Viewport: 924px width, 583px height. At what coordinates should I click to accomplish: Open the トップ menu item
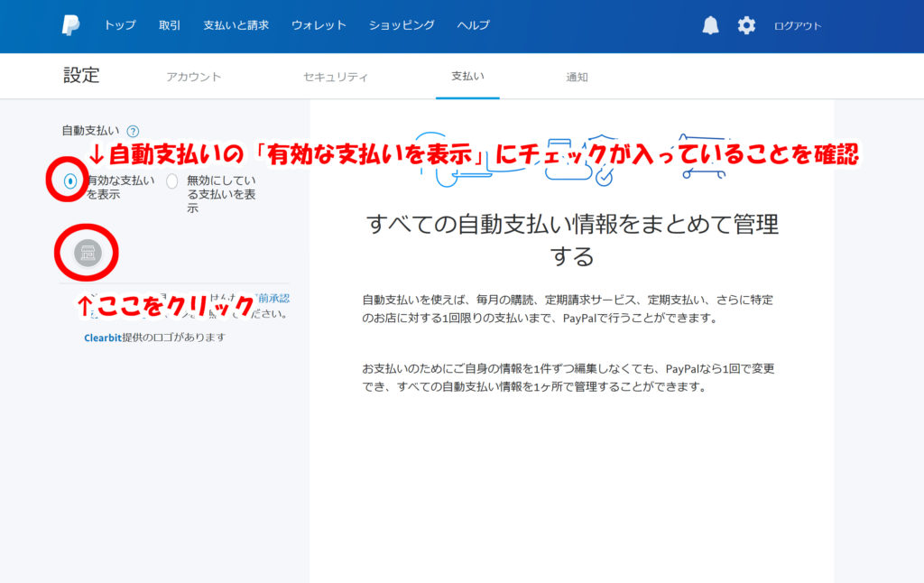[x=120, y=25]
